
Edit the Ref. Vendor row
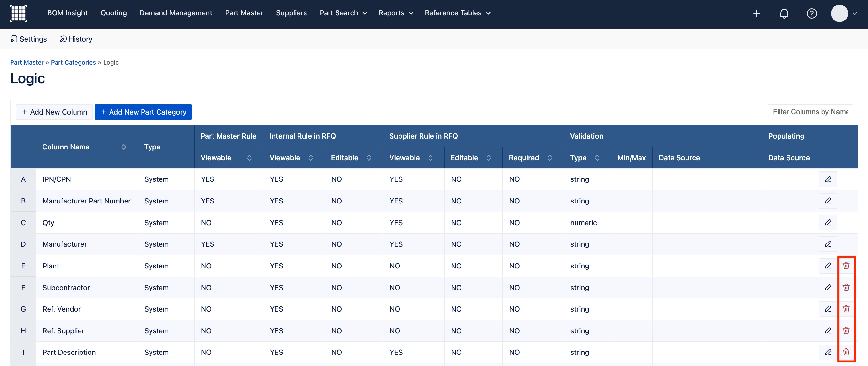(828, 309)
